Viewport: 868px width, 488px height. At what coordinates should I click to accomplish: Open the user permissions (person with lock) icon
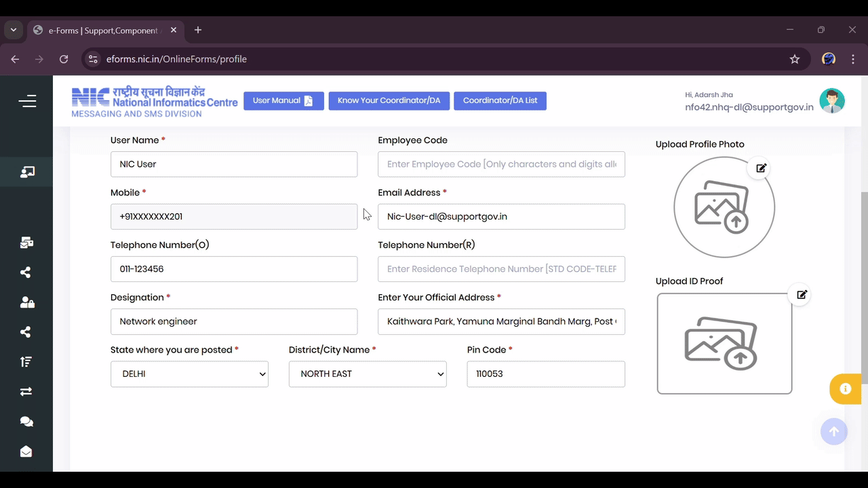26,302
